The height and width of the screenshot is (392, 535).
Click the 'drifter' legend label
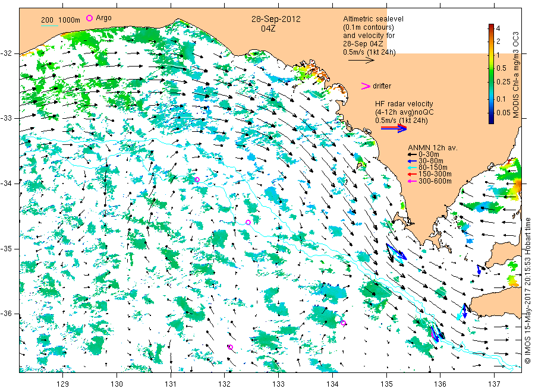click(x=382, y=86)
